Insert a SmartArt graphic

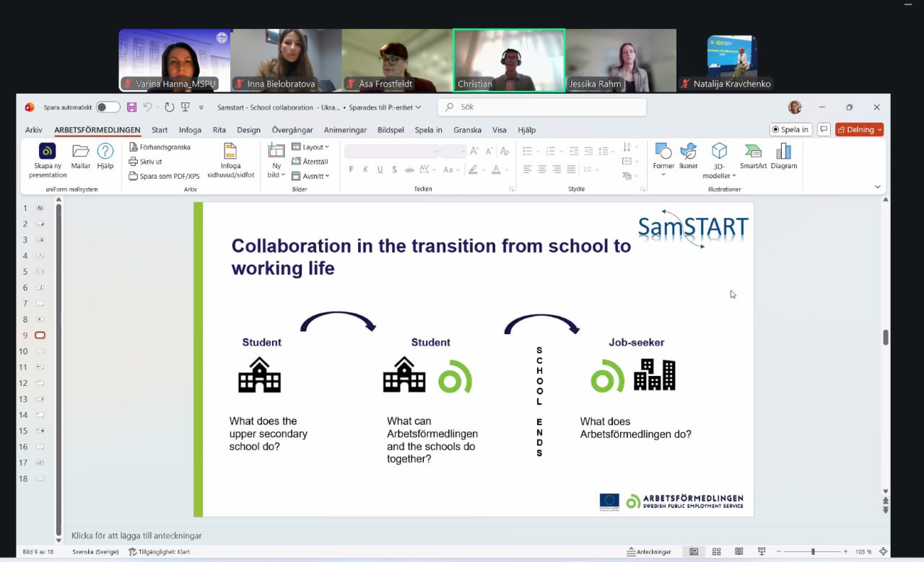(753, 152)
